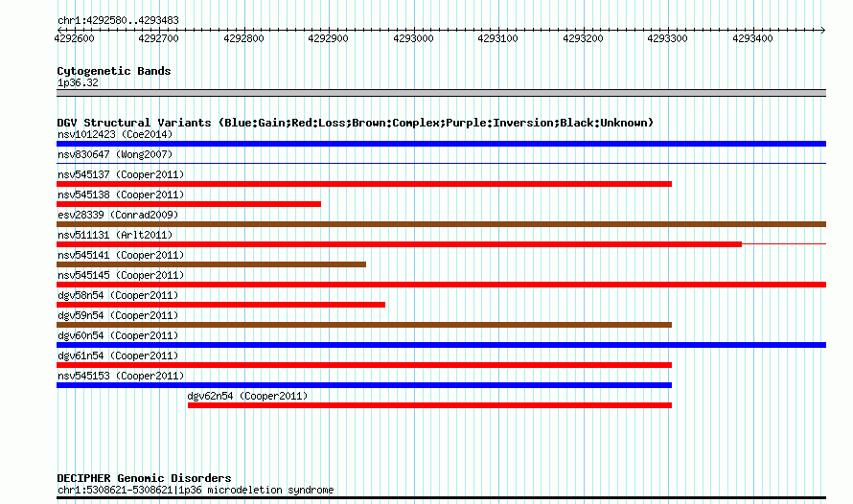Select the blue nsv545153 gain bar
This screenshot has height=504, width=853.
[x=364, y=385]
